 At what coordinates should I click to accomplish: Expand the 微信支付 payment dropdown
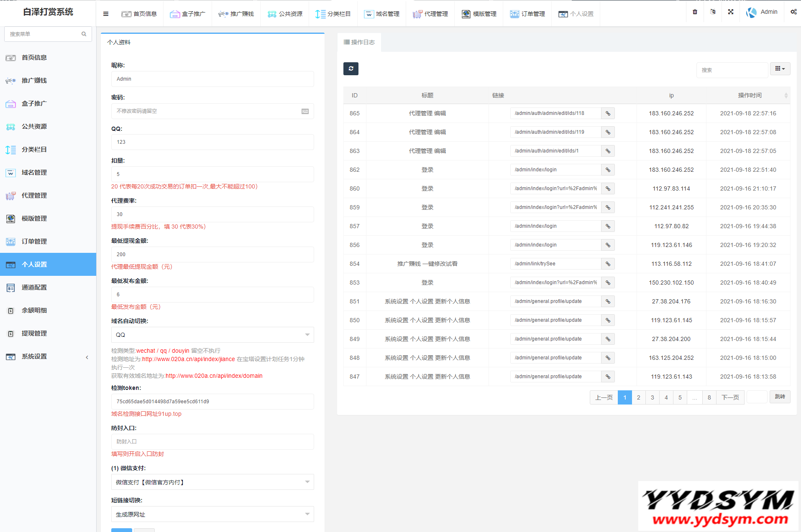tap(212, 482)
